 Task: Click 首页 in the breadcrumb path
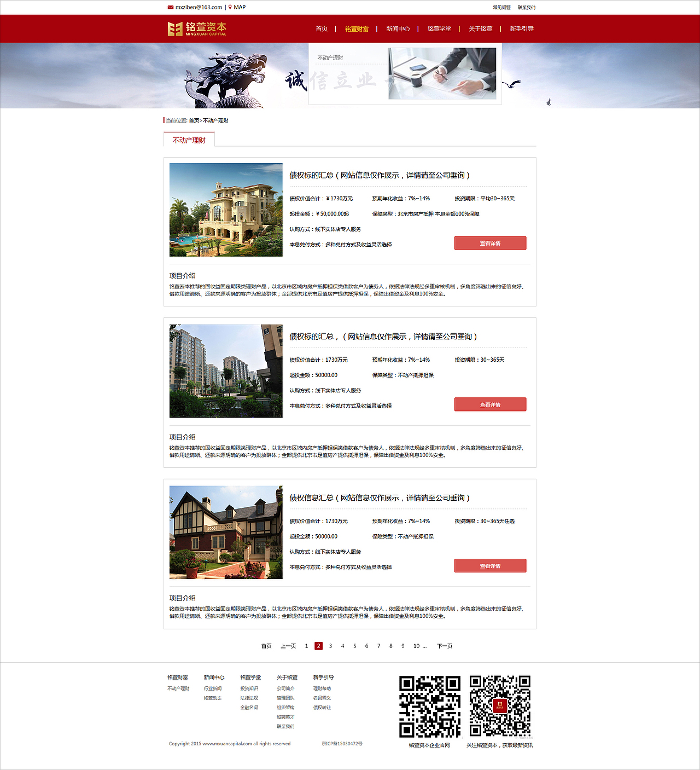tap(194, 120)
